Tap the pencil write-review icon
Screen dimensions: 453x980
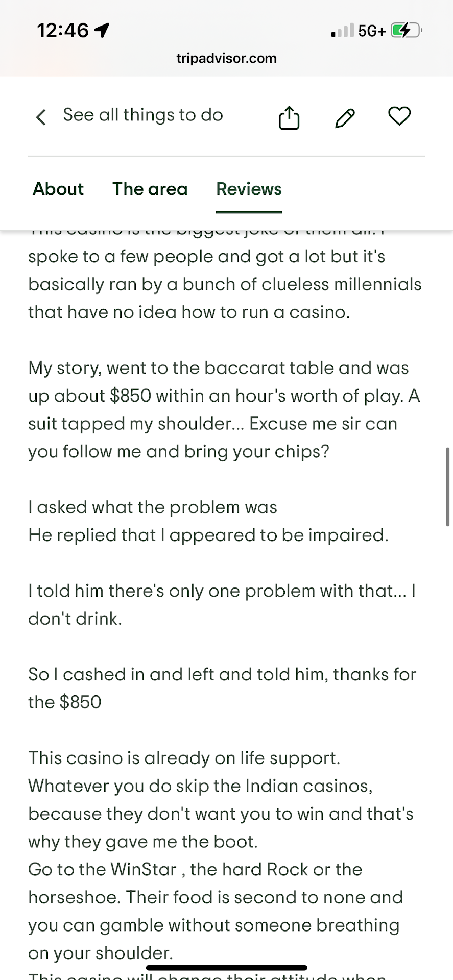click(x=345, y=117)
